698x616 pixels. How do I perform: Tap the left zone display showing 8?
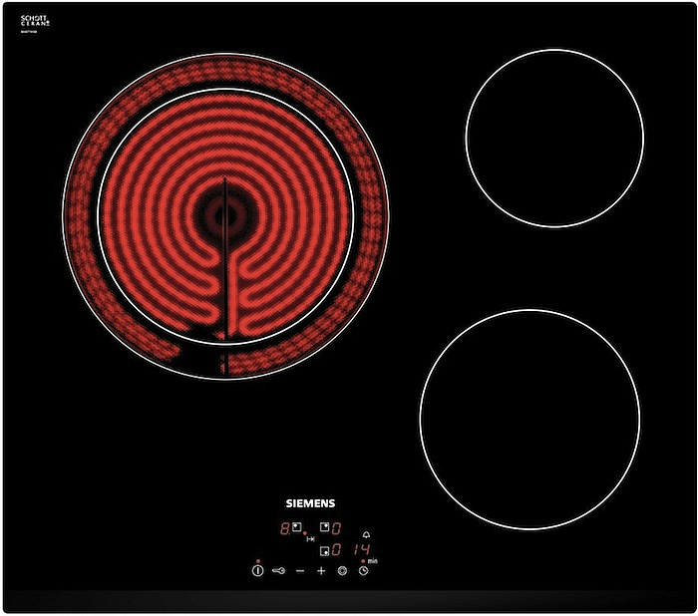tap(284, 528)
